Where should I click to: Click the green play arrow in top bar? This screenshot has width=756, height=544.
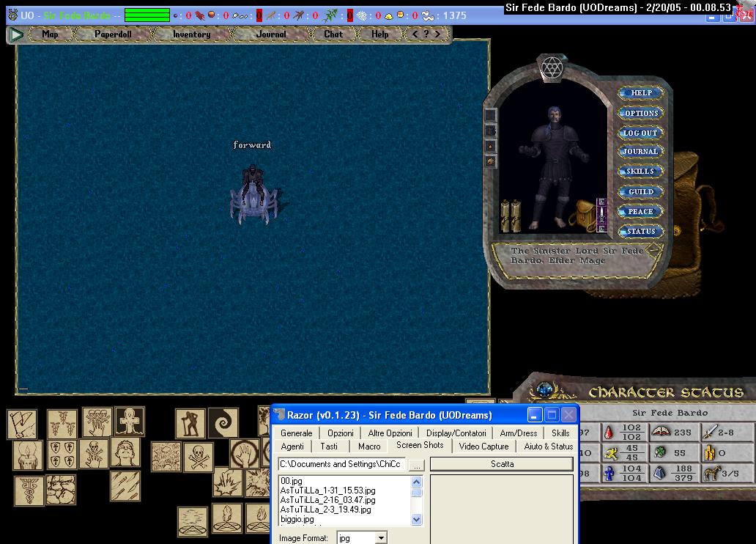point(16,34)
